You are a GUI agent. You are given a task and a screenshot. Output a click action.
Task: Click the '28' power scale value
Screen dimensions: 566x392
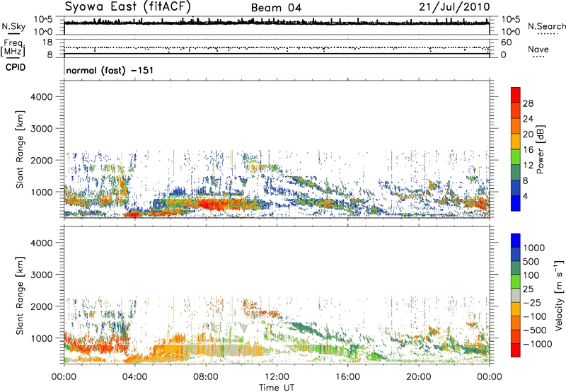[x=528, y=103]
